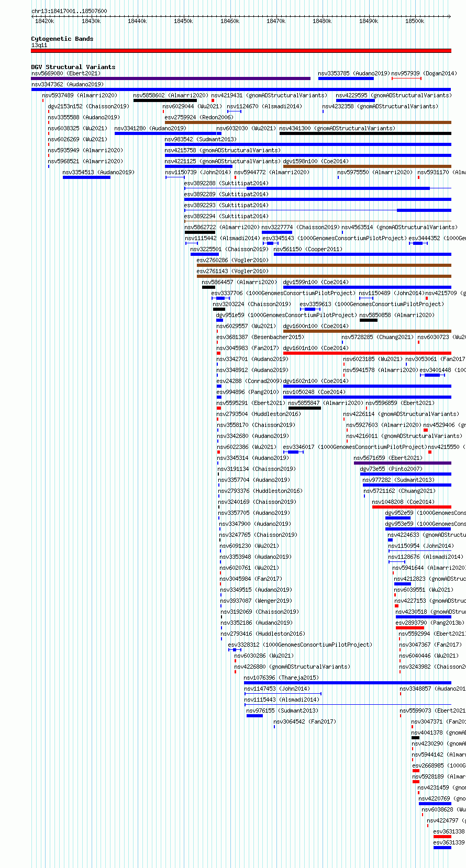
Task: Select the DGV Structural Variants track title
Action: pyautogui.click(x=73, y=67)
